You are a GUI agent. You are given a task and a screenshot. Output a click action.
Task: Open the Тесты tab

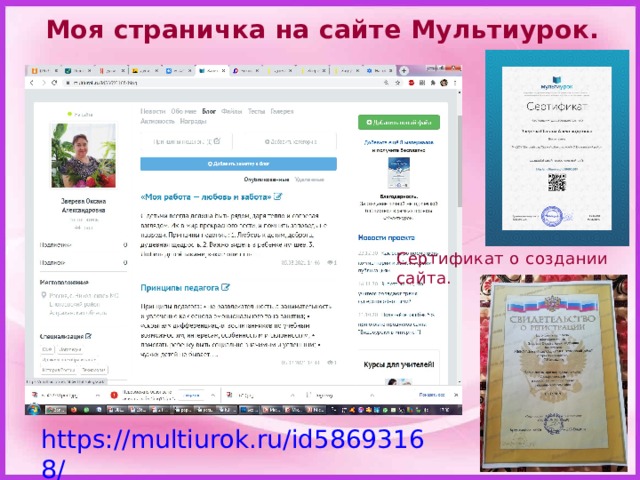[x=256, y=111]
